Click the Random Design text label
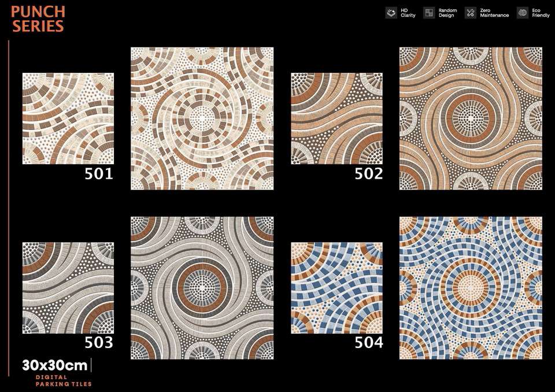The image size is (555, 392). [447, 13]
